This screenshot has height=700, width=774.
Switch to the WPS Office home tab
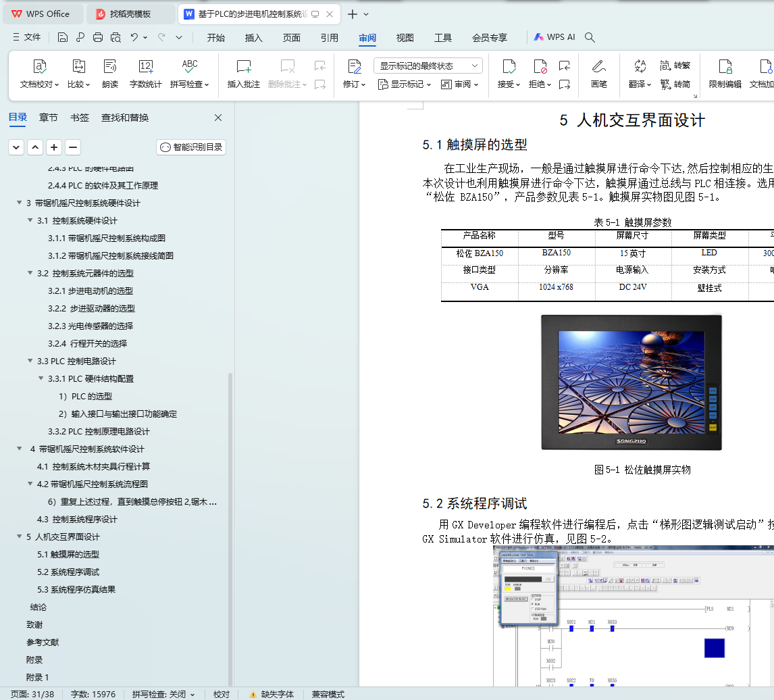click(43, 14)
